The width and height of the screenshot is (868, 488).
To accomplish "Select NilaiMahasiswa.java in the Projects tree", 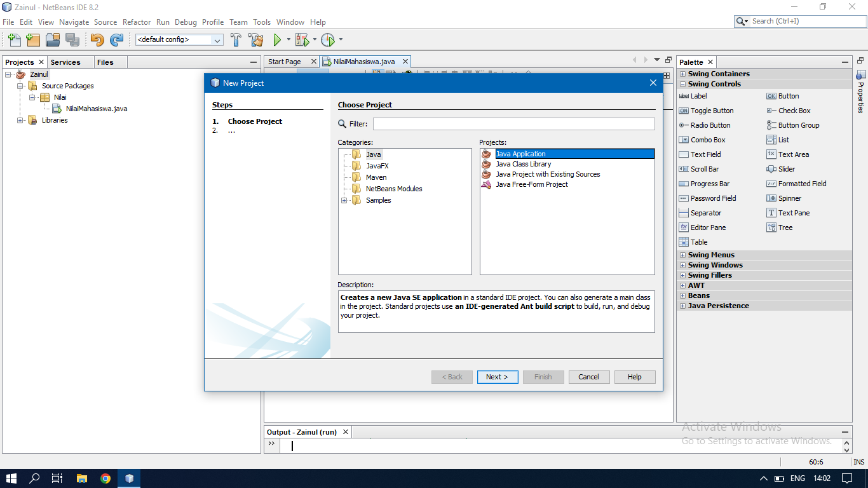I will [x=96, y=109].
